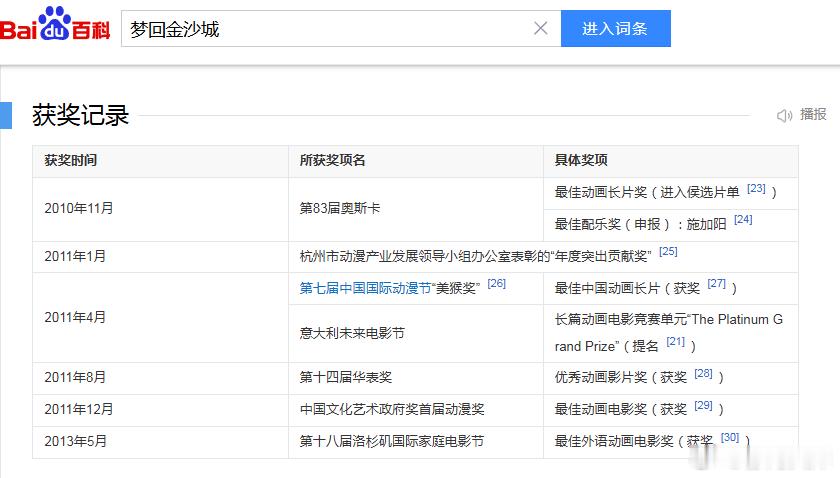This screenshot has width=840, height=478.
Task: Select the The Platinum Grand Prize cell text
Action: tap(669, 333)
